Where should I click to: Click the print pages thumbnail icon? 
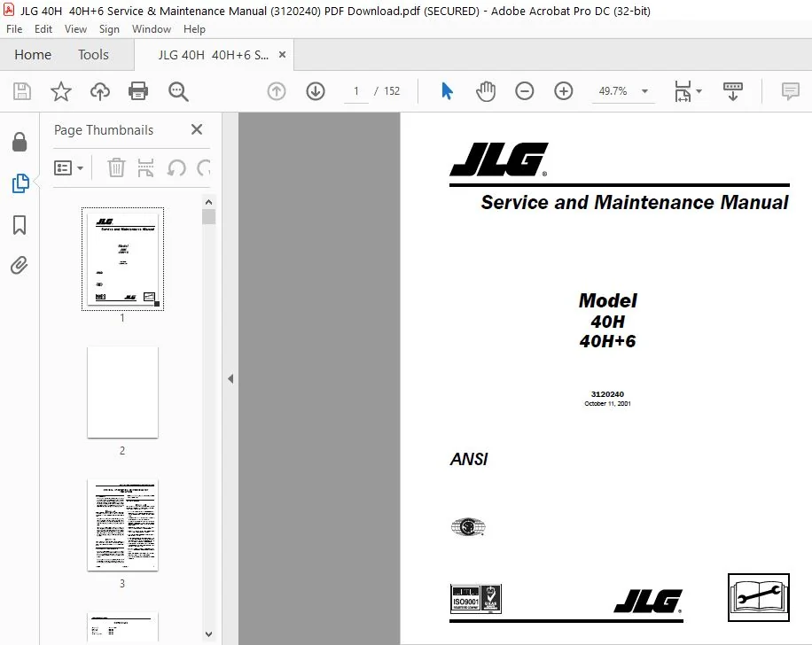click(x=145, y=167)
